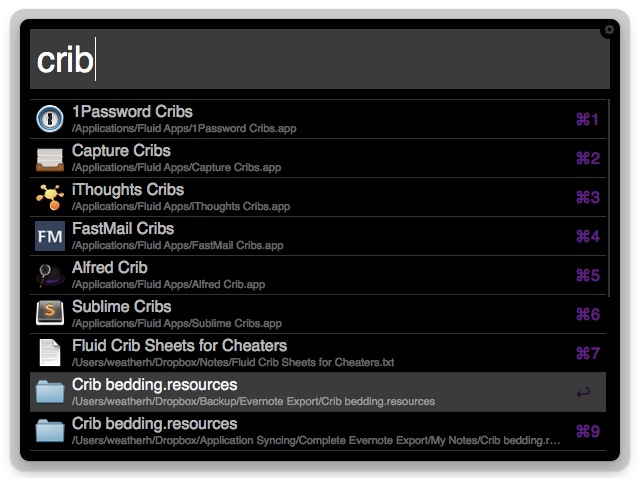Click the ⌘7 shortcut label
The width and height of the screenshot is (640, 478).
588,353
